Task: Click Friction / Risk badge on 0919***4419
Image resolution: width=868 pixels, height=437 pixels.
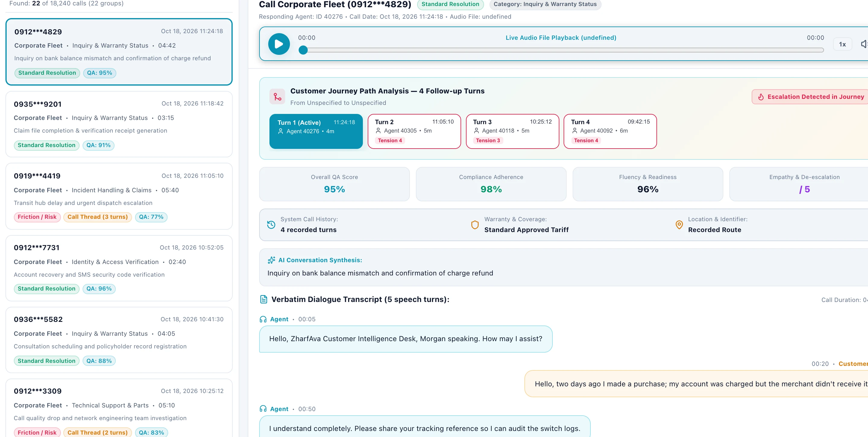Action: pos(37,217)
